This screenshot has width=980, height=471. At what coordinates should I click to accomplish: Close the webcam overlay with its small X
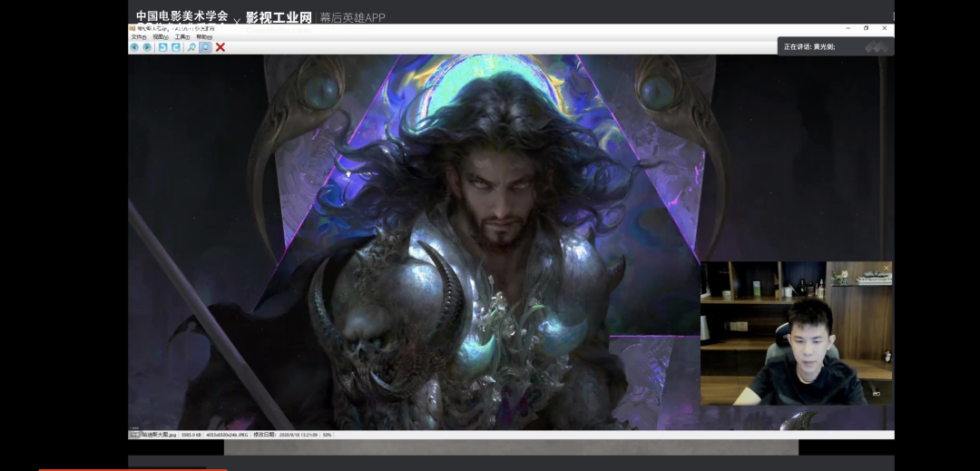pos(887,267)
